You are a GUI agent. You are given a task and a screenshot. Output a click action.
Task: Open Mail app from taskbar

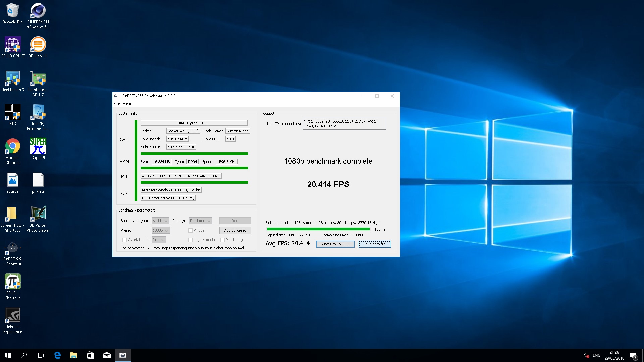point(107,355)
